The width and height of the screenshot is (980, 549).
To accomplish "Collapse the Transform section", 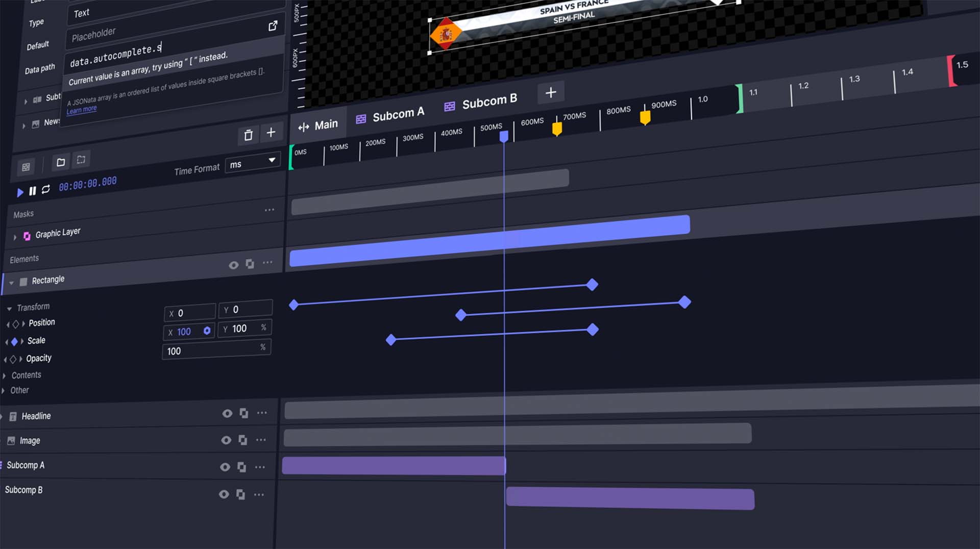I will (x=9, y=309).
